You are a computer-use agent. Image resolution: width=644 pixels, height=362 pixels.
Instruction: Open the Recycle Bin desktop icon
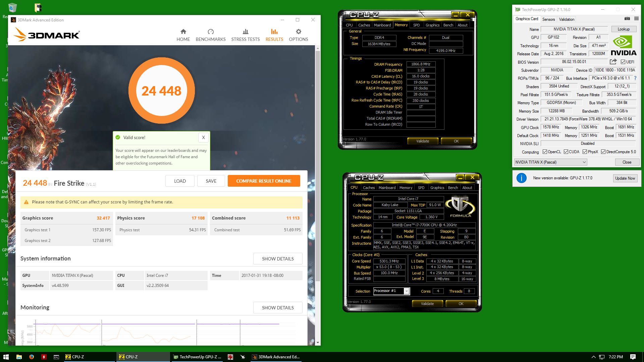coord(12,8)
